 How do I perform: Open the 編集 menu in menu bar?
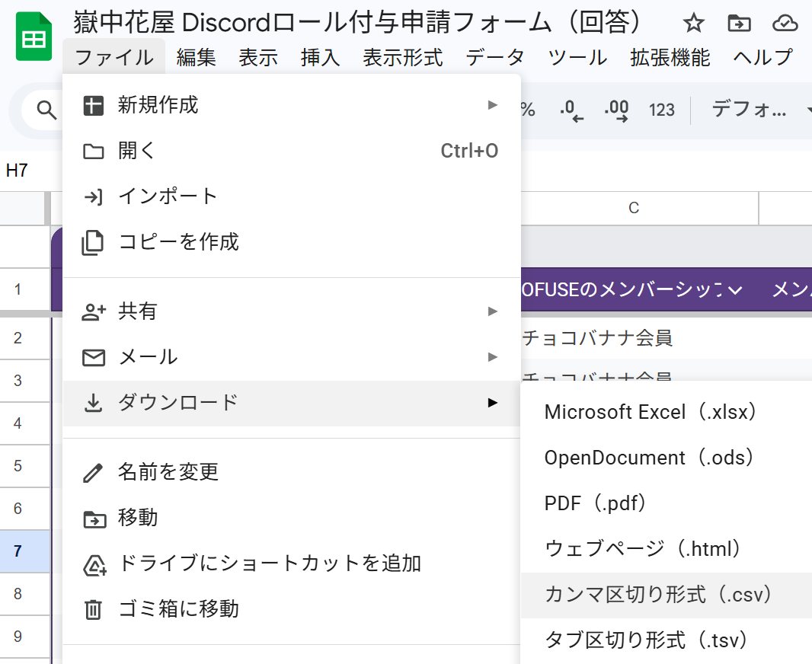[197, 57]
